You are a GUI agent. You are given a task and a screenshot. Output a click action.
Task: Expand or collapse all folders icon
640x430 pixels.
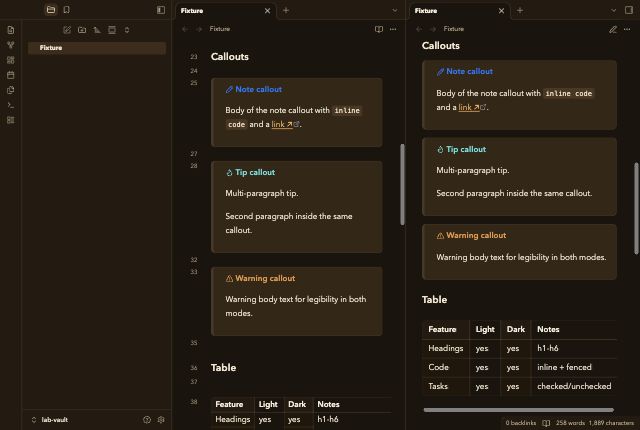(x=127, y=30)
